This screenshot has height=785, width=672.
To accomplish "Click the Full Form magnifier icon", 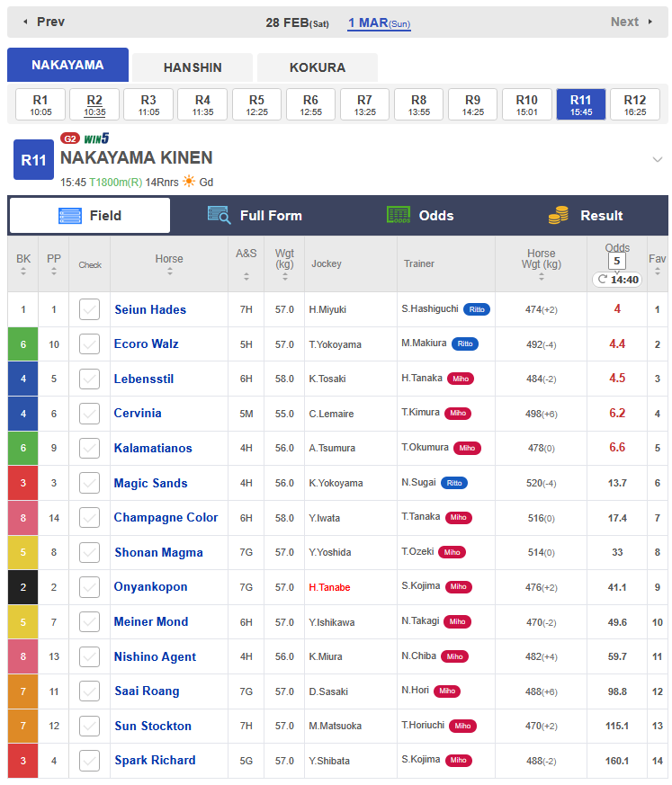I will 219,215.
